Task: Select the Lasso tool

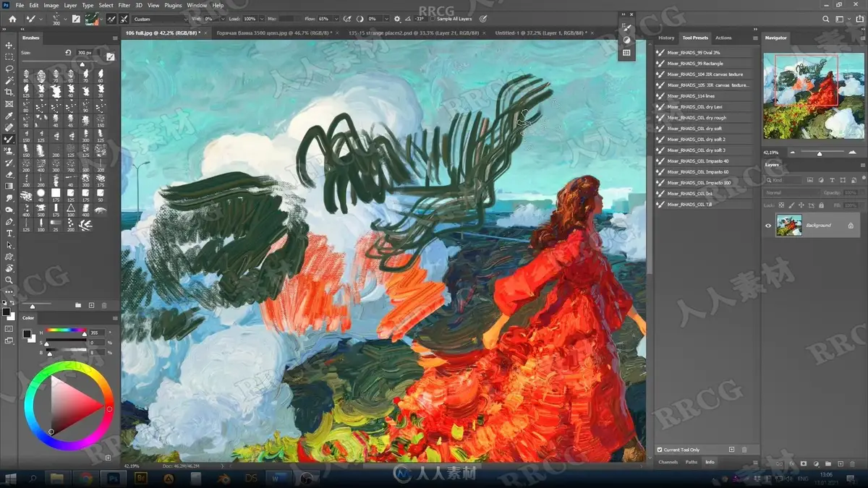Action: [9, 69]
